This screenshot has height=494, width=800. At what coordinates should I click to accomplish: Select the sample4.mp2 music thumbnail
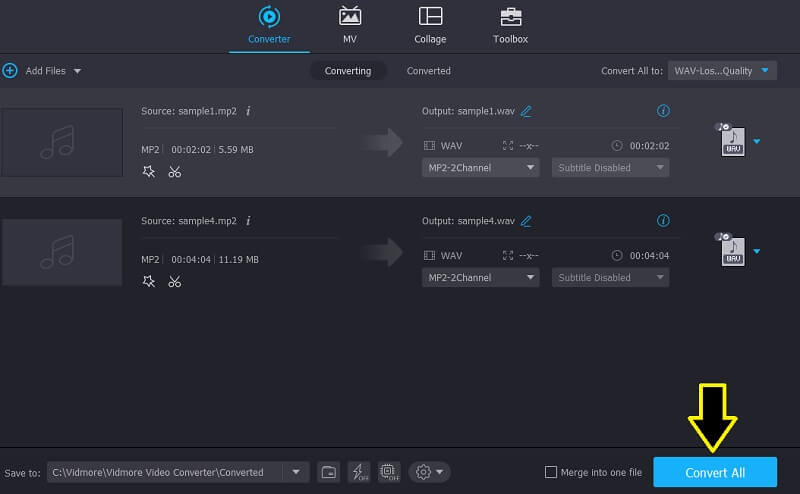[x=62, y=252]
